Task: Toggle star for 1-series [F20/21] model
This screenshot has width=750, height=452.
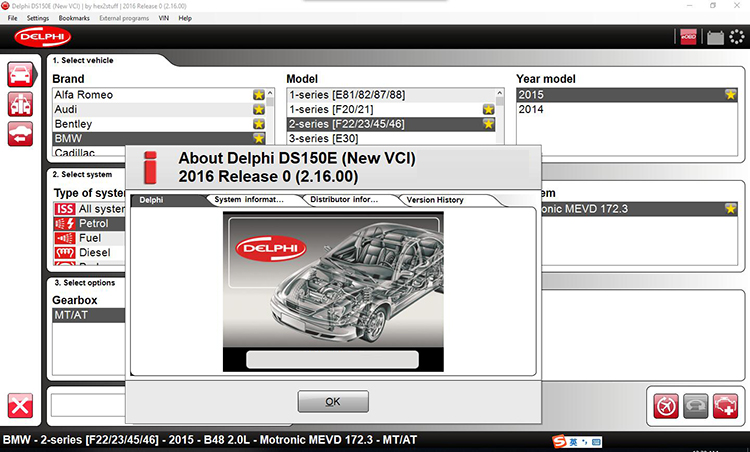Action: tap(488, 109)
